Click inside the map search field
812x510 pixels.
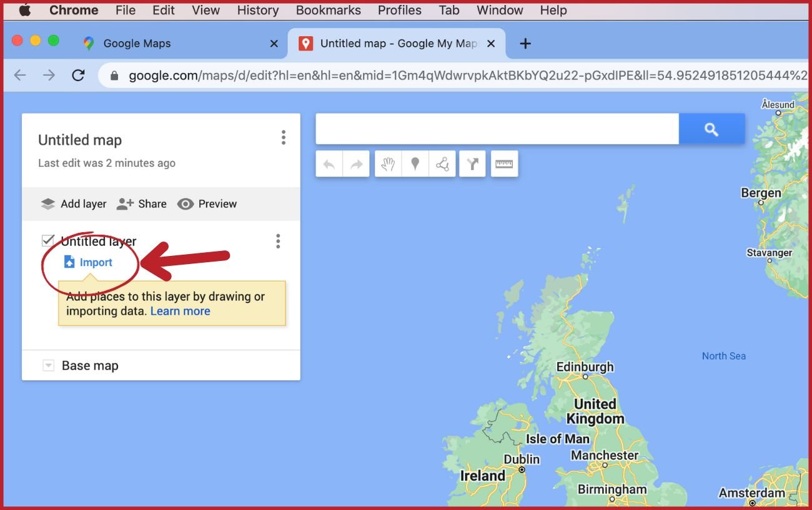[x=497, y=129]
